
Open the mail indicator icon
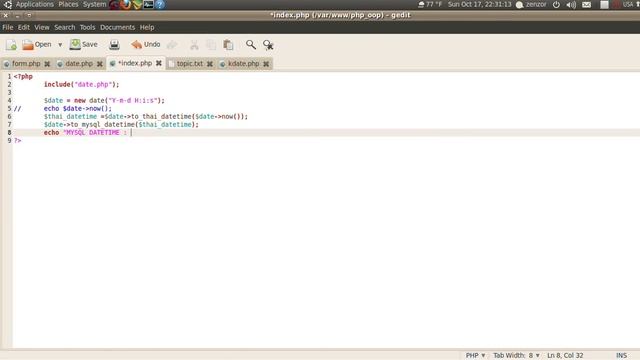point(587,5)
